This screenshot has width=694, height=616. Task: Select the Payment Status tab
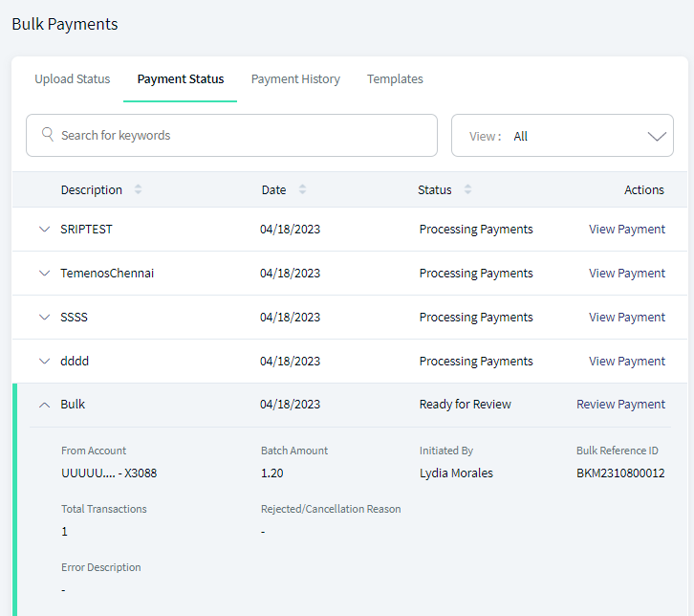(180, 78)
